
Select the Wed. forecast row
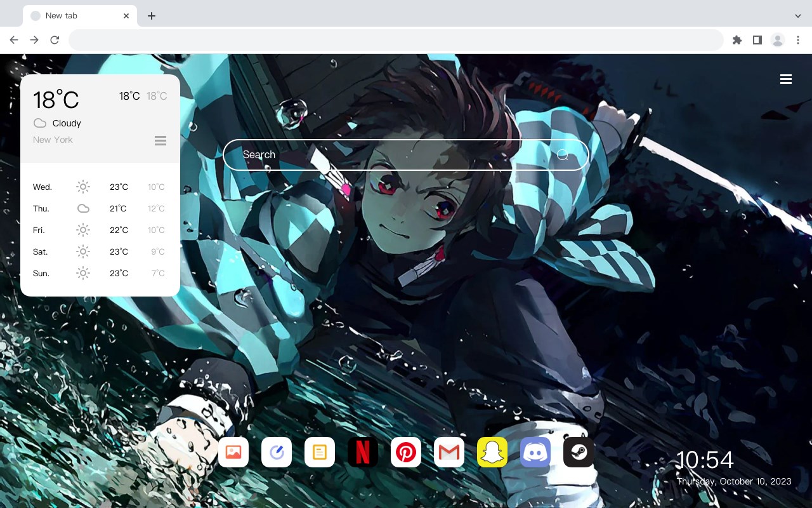[x=100, y=187]
